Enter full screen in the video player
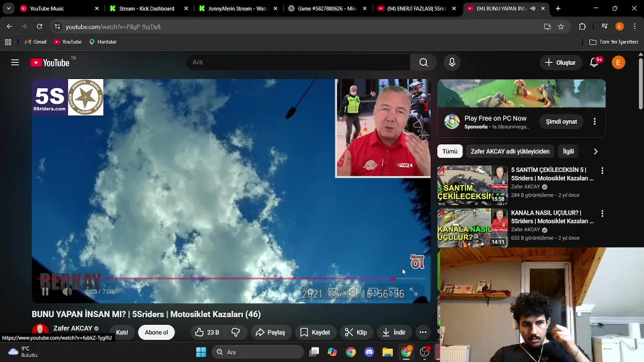The image size is (644, 362). pos(414,292)
